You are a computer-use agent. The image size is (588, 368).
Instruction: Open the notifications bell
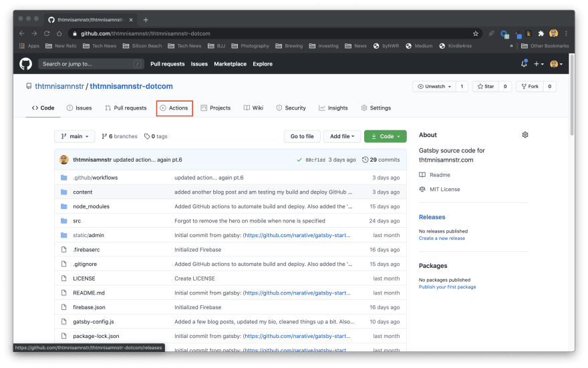click(524, 64)
